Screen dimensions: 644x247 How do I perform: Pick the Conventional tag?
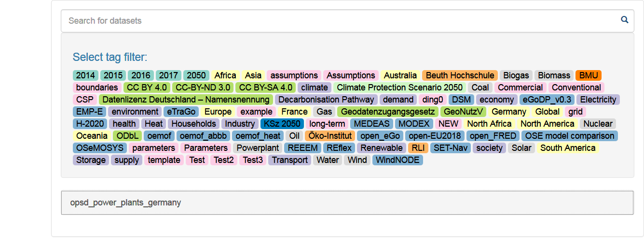click(576, 87)
